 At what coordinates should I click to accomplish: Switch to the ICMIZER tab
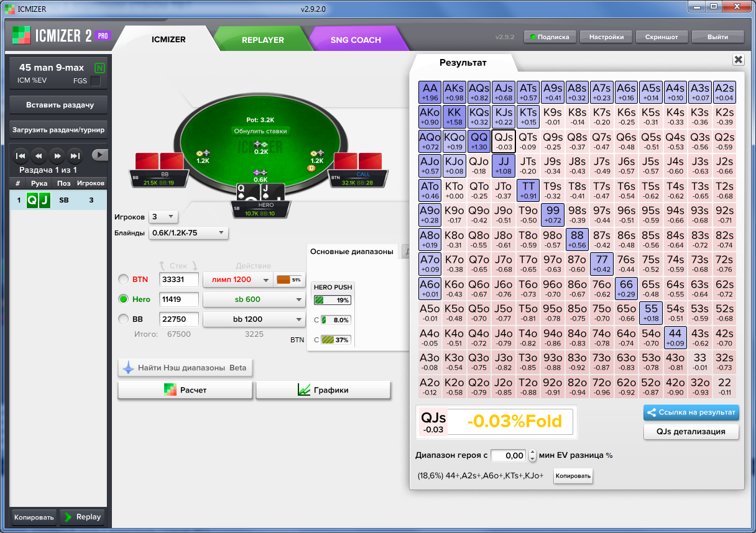pyautogui.click(x=168, y=39)
